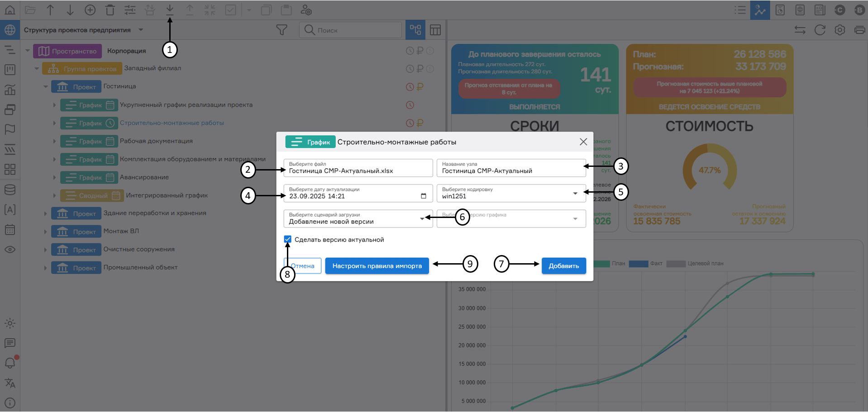The image size is (868, 412).
Task: Open the print icon at top right
Action: 859,30
